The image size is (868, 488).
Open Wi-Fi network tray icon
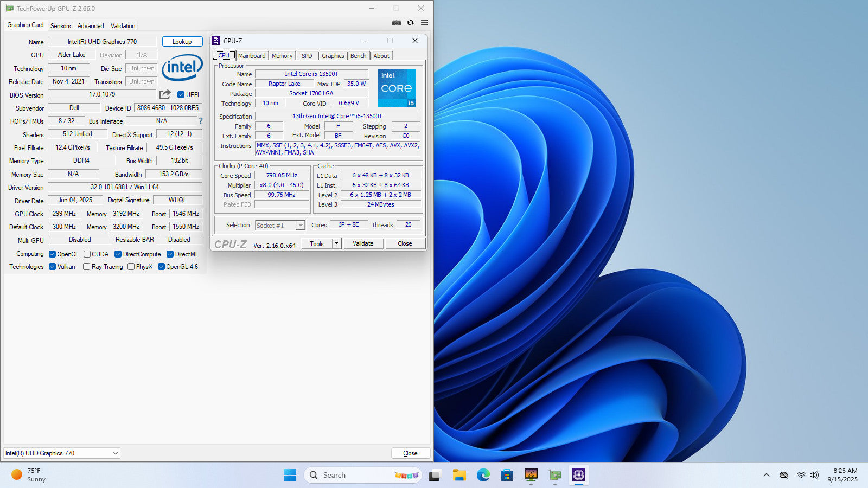click(x=801, y=475)
